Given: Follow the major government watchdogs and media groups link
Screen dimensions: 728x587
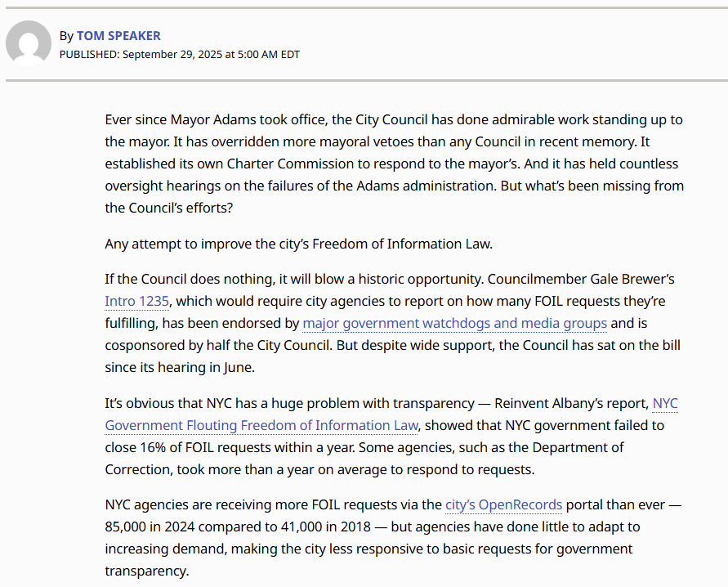Looking at the screenshot, I should point(454,323).
